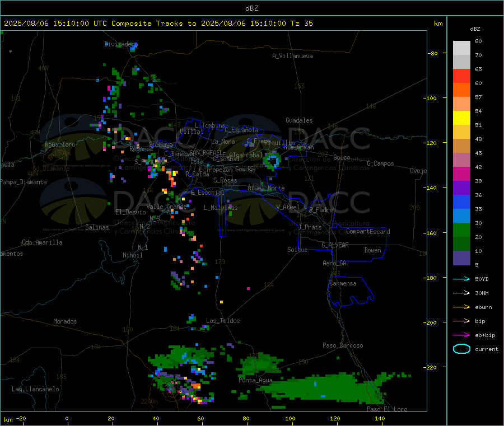Viewport: 504px width, 426px height.
Task: Click the 'Bowen' map label
Action: (x=372, y=250)
